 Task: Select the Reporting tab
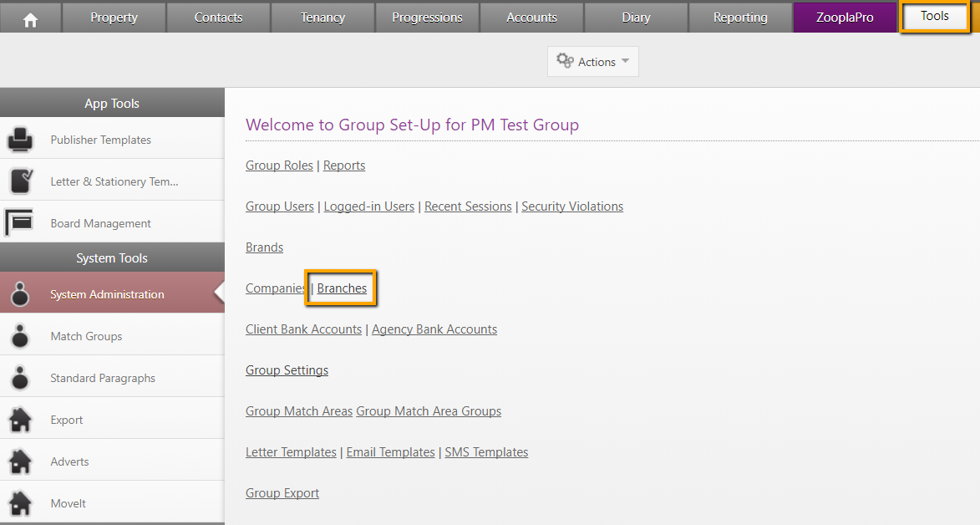(x=740, y=18)
